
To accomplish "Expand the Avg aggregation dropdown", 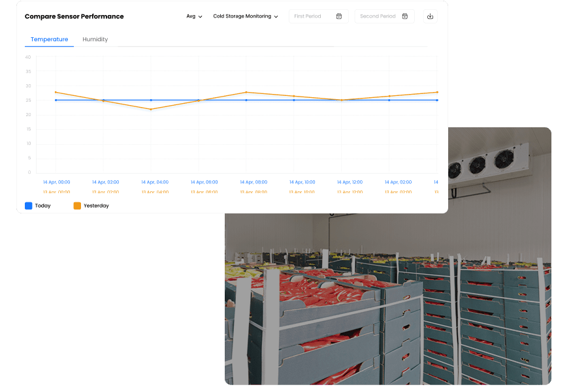I will click(x=194, y=16).
